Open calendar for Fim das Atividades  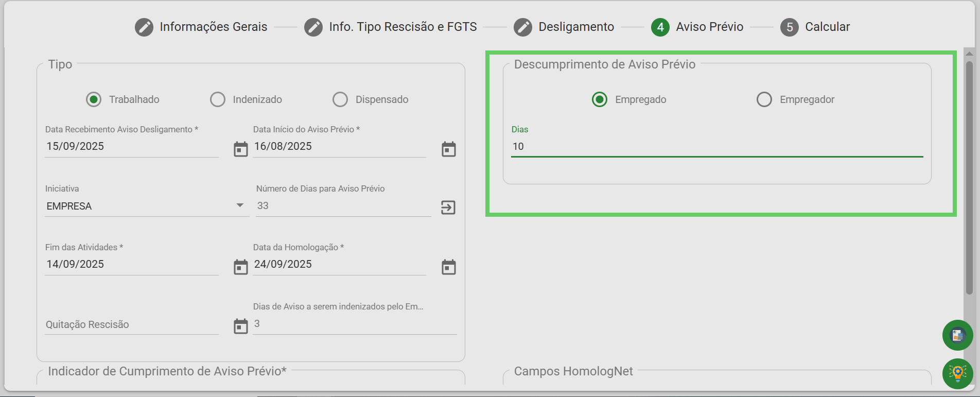pyautogui.click(x=241, y=267)
